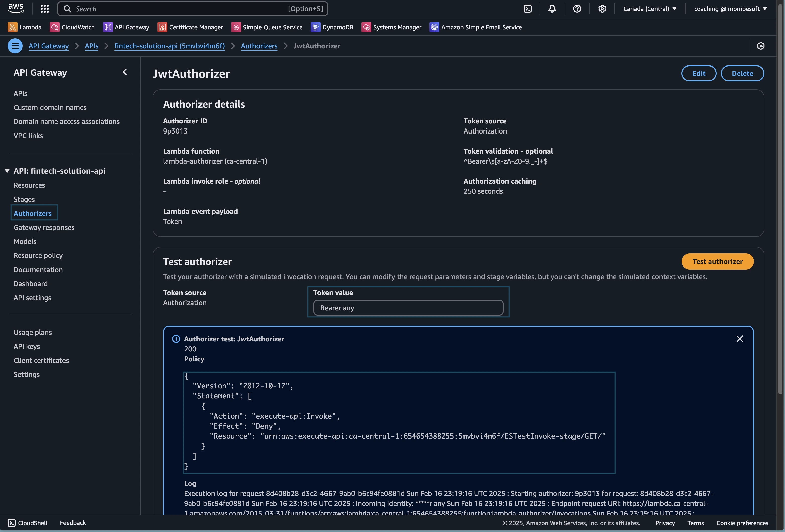Open Systems Manager favorite shortcut
The image size is (785, 532).
[x=391, y=27]
